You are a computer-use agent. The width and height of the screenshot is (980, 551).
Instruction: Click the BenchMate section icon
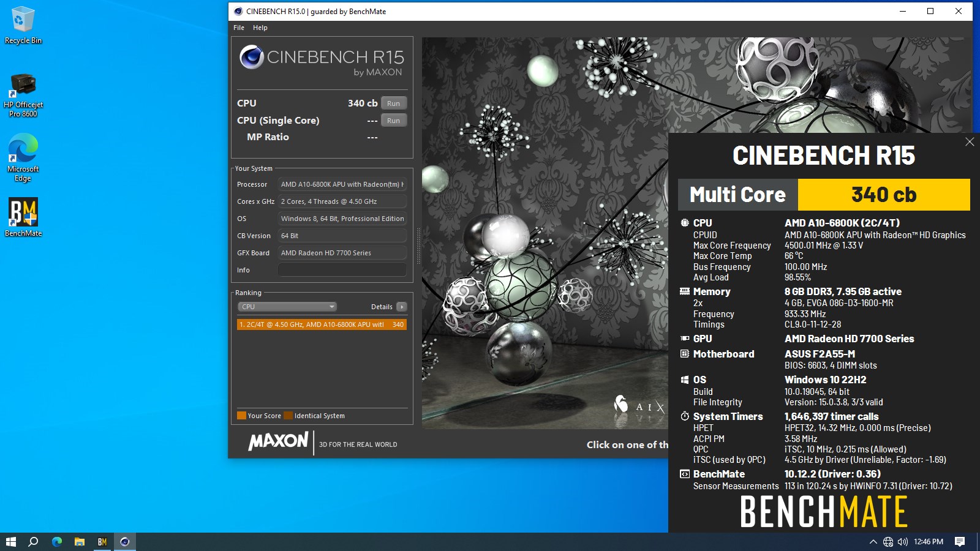[x=685, y=474]
